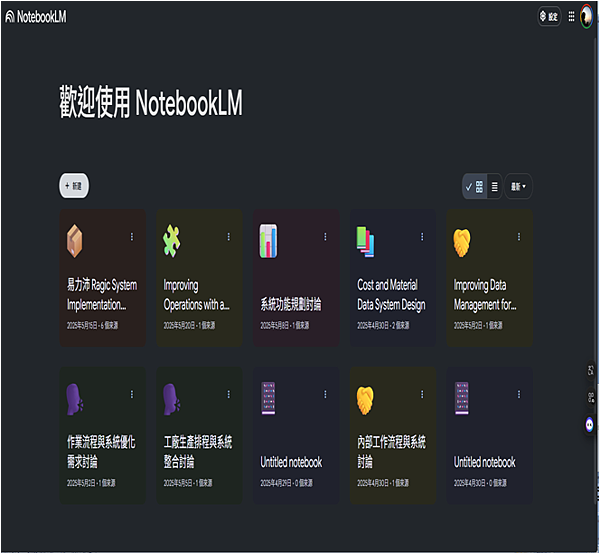The height and width of the screenshot is (554, 600).
Task: Open Improving Data Management for... title
Action: coord(485,295)
